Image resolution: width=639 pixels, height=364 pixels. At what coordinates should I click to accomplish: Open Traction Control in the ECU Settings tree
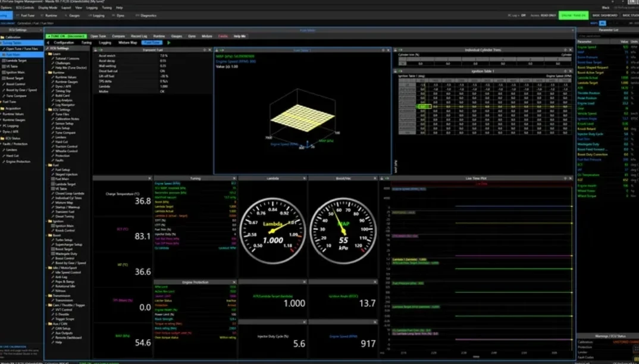tap(67, 146)
